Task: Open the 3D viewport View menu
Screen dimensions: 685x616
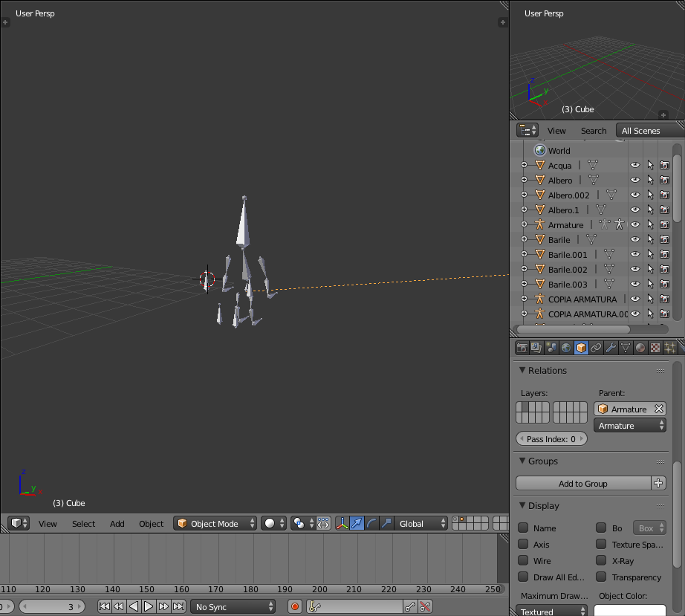Action: click(48, 523)
